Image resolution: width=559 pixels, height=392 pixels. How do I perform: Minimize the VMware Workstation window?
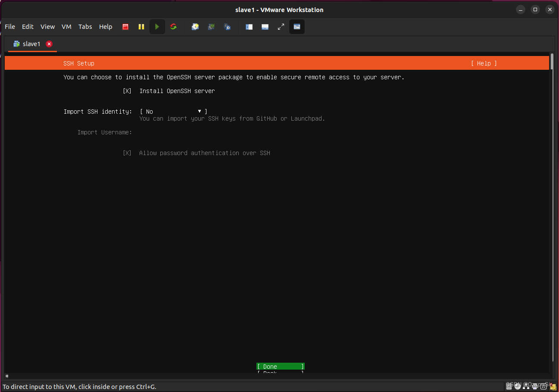point(521,9)
